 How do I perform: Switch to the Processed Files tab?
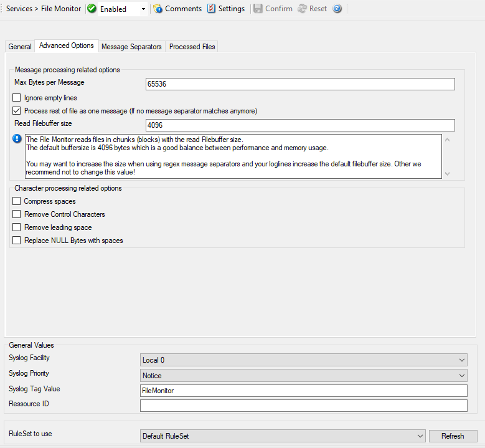pyautogui.click(x=192, y=47)
